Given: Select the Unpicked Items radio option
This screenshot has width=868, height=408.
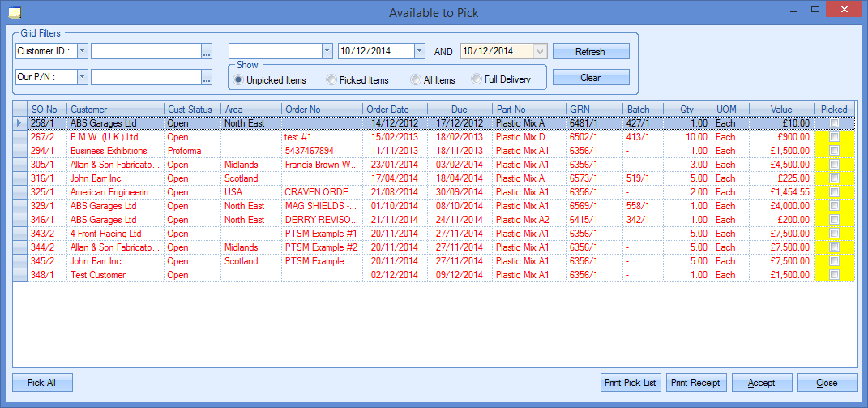Looking at the screenshot, I should click(x=238, y=79).
